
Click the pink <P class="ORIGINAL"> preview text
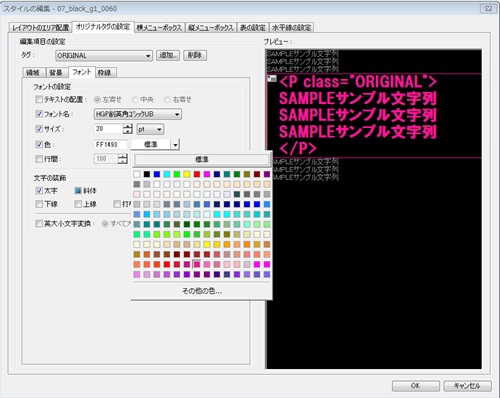(358, 82)
